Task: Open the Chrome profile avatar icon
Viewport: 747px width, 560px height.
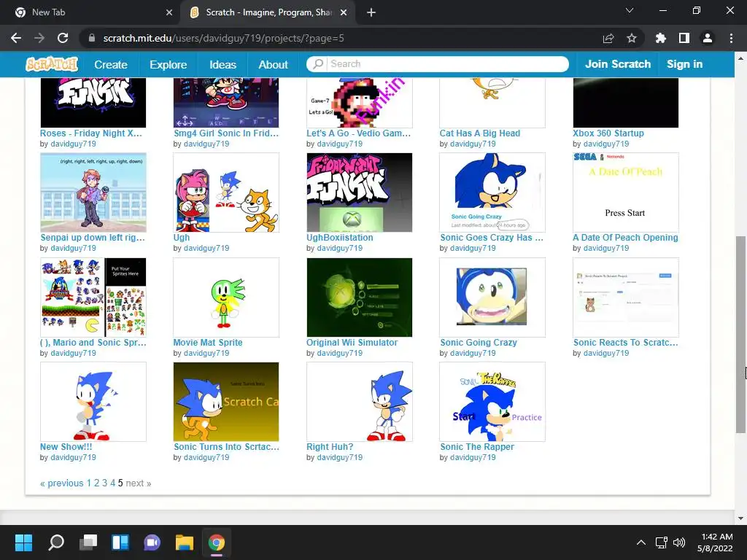Action: (x=708, y=38)
